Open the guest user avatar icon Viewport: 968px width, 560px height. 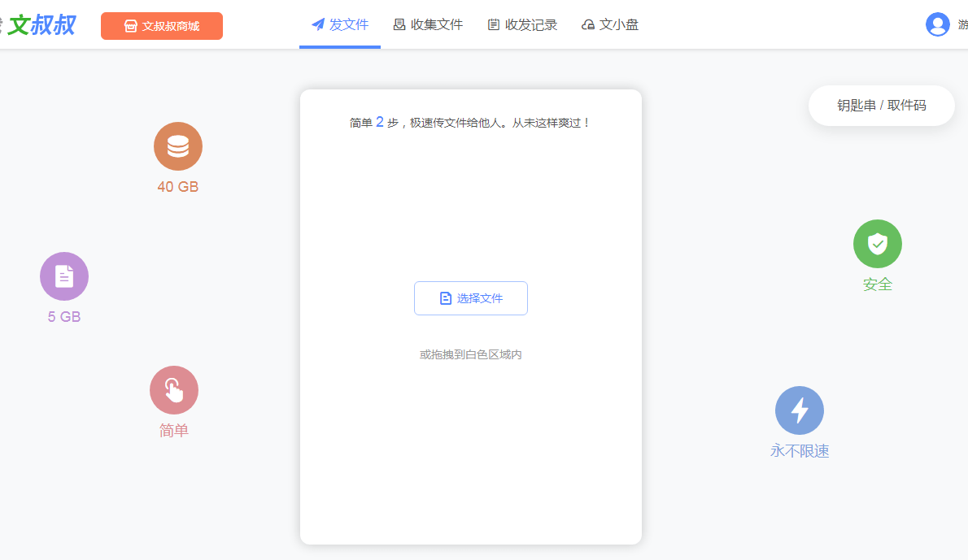(937, 24)
